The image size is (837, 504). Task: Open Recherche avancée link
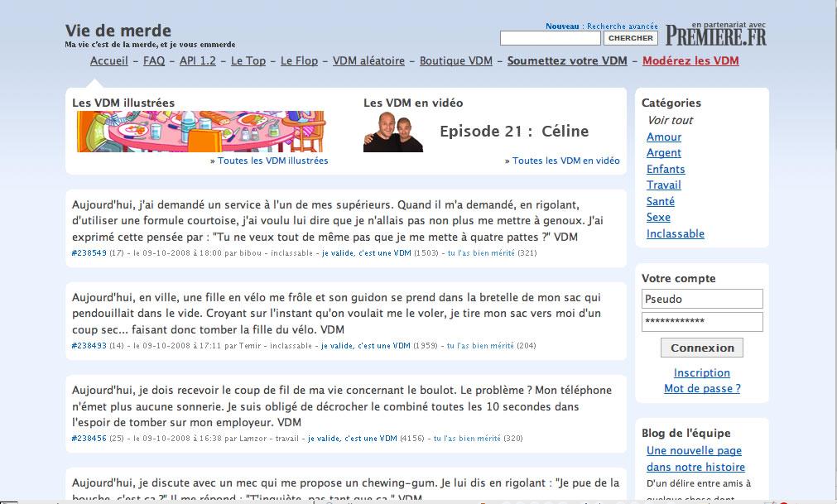pos(623,26)
